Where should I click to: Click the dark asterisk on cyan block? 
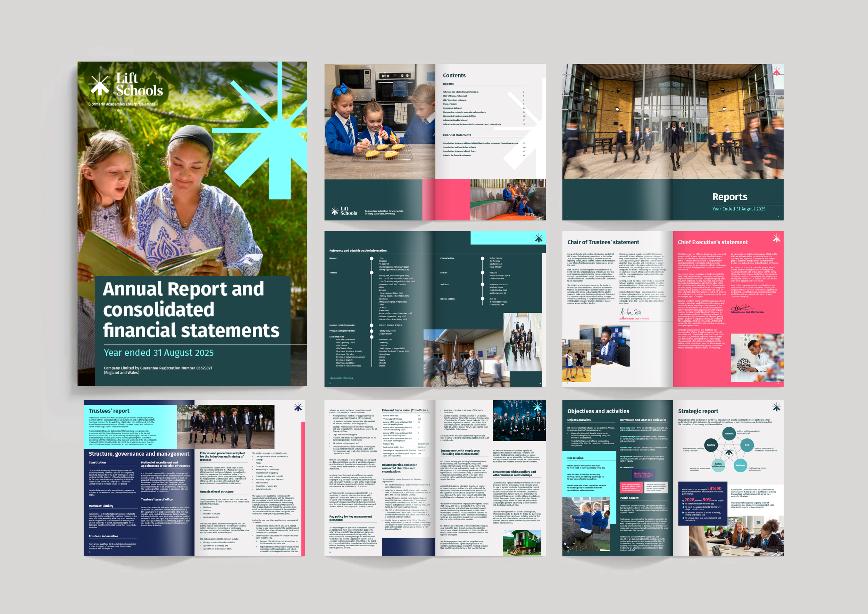point(538,238)
